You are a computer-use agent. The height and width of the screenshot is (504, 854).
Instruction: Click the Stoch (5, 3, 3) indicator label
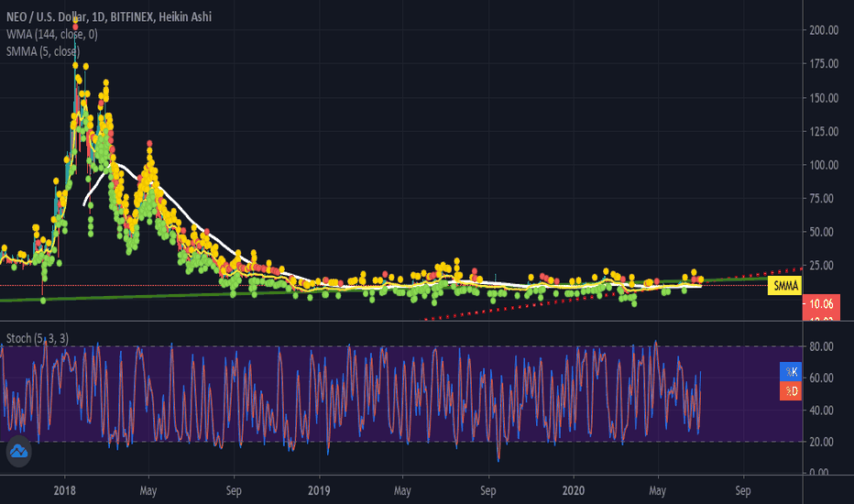37,338
